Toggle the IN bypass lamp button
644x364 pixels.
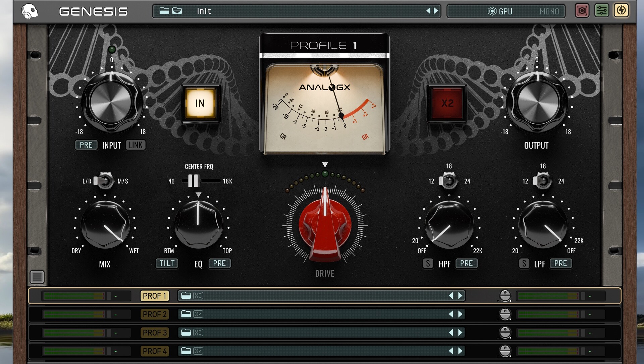tap(200, 103)
